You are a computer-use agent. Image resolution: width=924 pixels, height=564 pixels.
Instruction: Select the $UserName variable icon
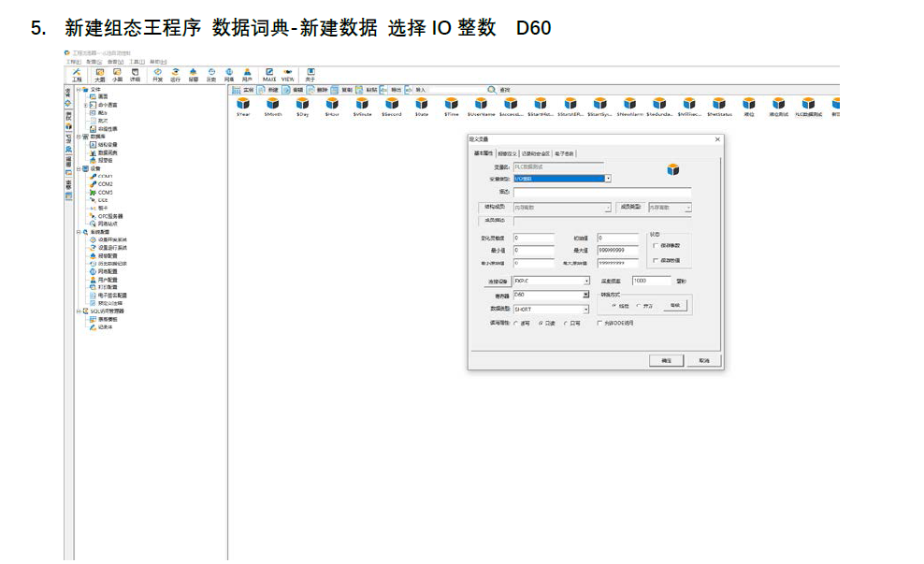tap(481, 104)
